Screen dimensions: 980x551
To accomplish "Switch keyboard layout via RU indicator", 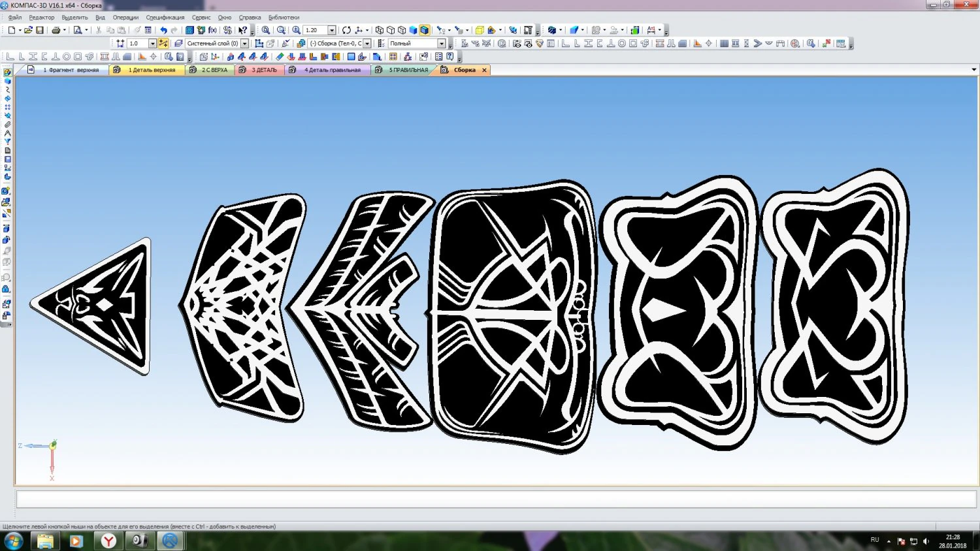I will tap(875, 540).
